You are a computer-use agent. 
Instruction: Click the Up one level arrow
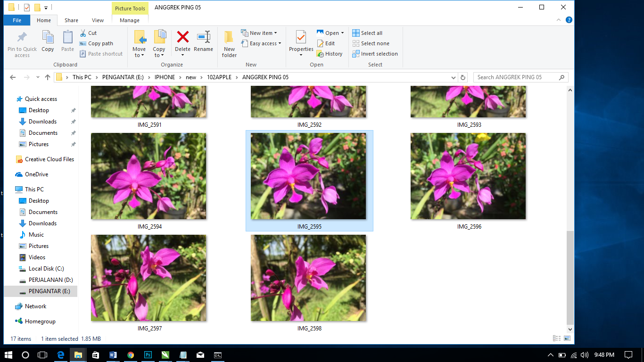click(x=47, y=77)
